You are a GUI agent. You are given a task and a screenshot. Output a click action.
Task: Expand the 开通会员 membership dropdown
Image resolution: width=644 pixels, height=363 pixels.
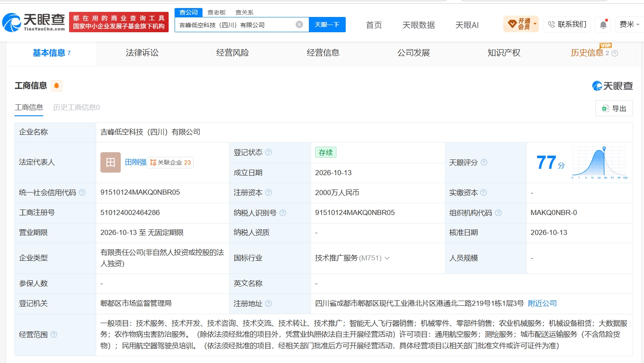pyautogui.click(x=522, y=24)
